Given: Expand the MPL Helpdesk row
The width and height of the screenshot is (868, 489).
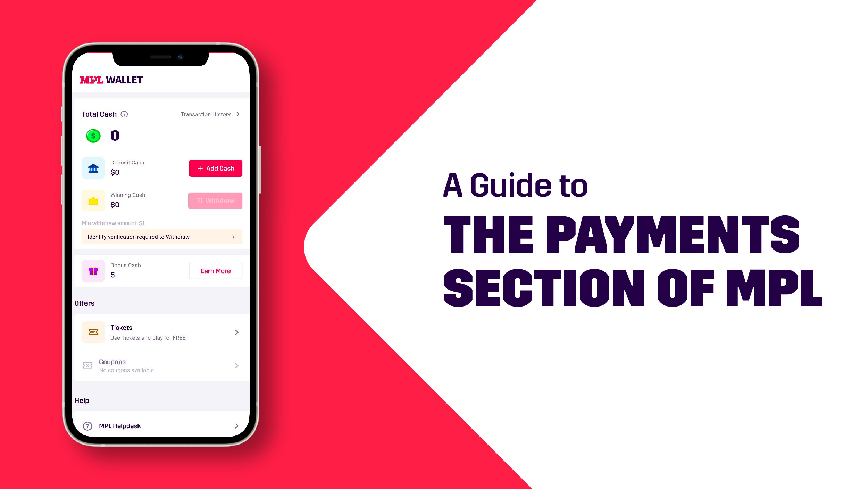Looking at the screenshot, I should tap(237, 426).
